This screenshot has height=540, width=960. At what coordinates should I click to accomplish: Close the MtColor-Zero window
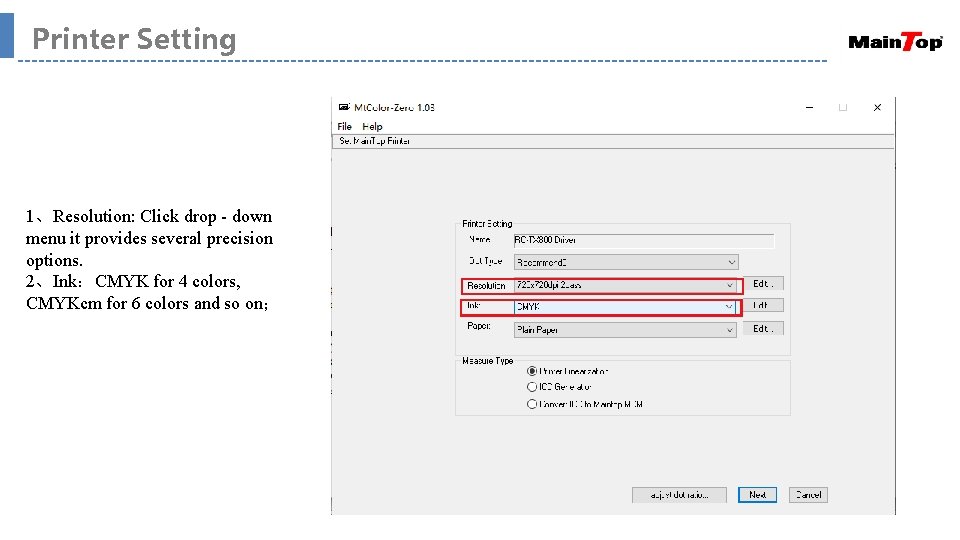pos(877,107)
